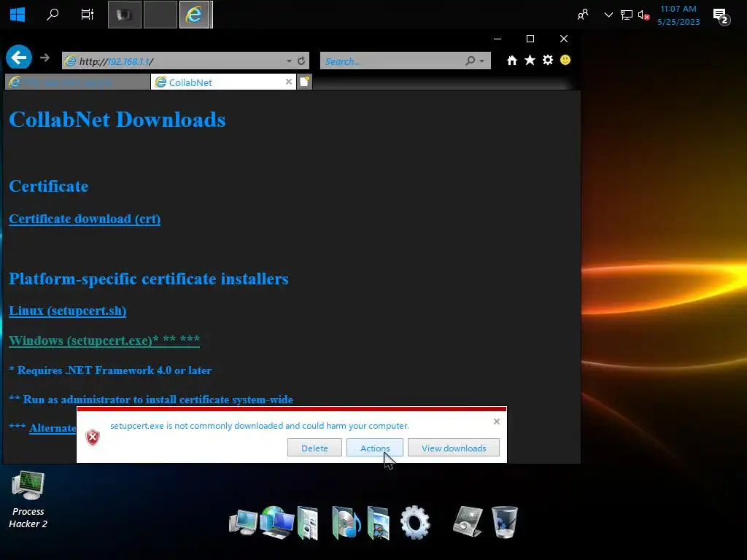Open the People icon in system tray
The image size is (747, 560).
(x=583, y=15)
